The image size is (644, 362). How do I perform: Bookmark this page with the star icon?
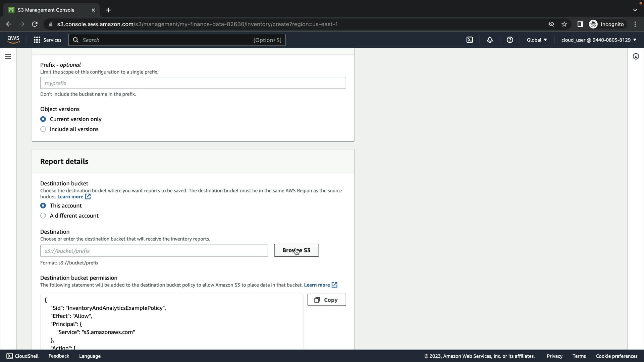pyautogui.click(x=564, y=24)
